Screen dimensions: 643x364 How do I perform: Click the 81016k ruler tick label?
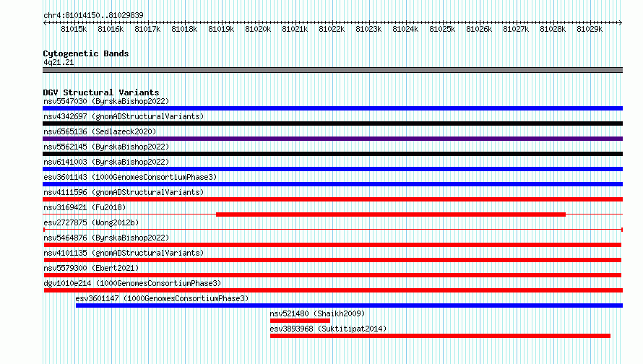point(111,29)
